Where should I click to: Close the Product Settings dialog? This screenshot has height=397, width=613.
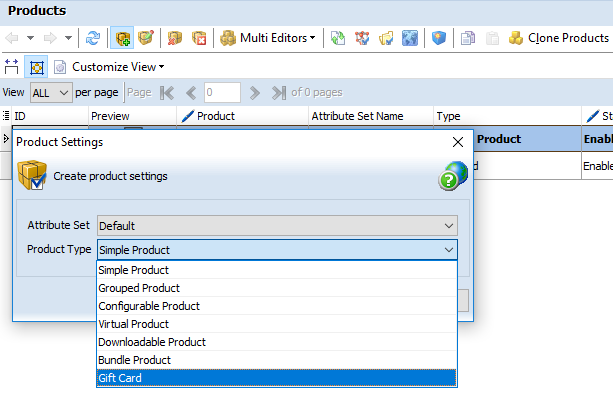(458, 142)
